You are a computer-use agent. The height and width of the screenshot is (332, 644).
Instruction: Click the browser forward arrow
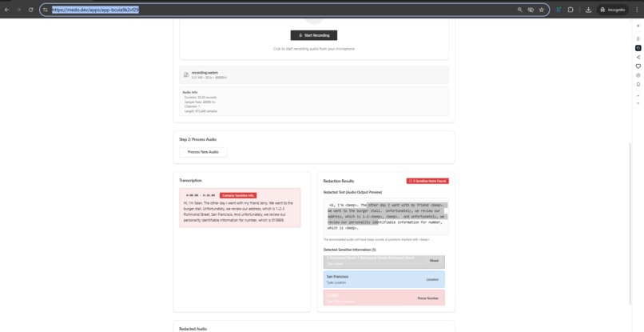pyautogui.click(x=18, y=10)
